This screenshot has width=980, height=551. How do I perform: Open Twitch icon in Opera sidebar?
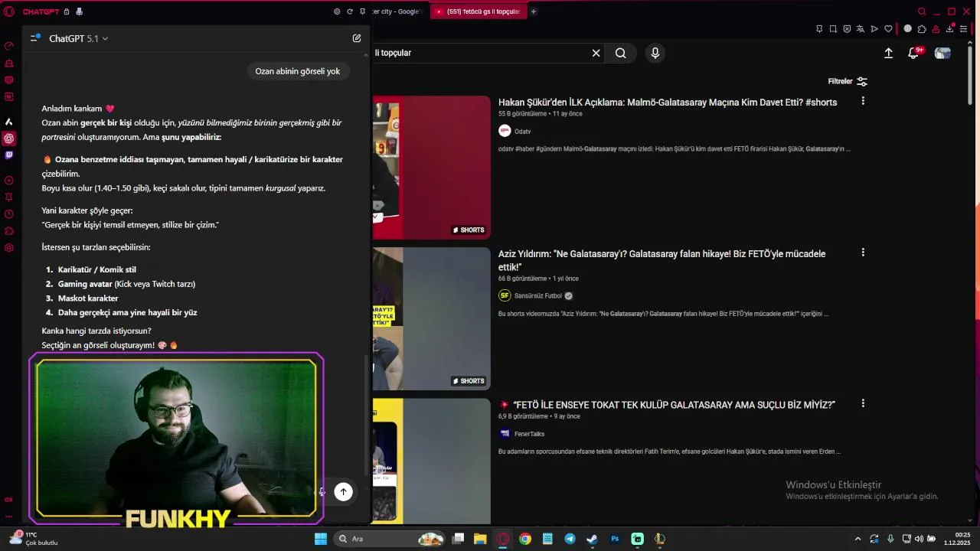pos(9,155)
